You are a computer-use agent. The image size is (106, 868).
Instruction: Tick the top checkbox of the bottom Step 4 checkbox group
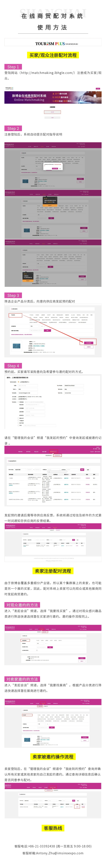coord(19,418)
